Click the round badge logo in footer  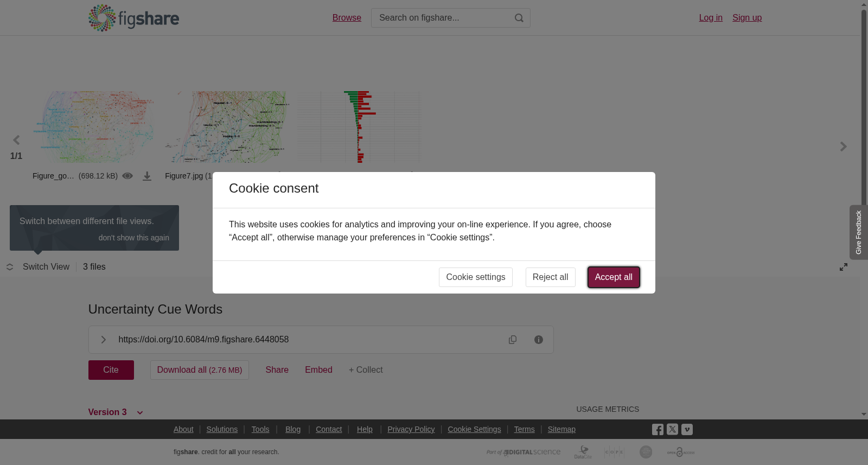pos(646,452)
